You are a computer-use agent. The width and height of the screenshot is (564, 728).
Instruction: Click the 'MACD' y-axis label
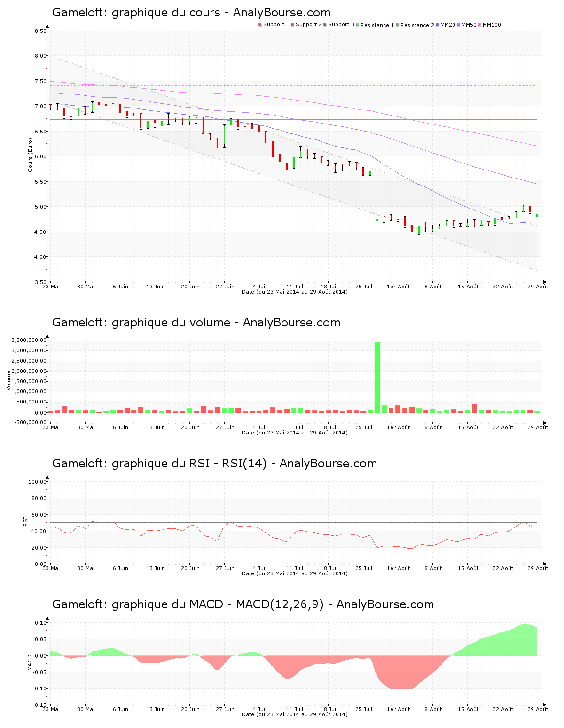click(x=30, y=662)
